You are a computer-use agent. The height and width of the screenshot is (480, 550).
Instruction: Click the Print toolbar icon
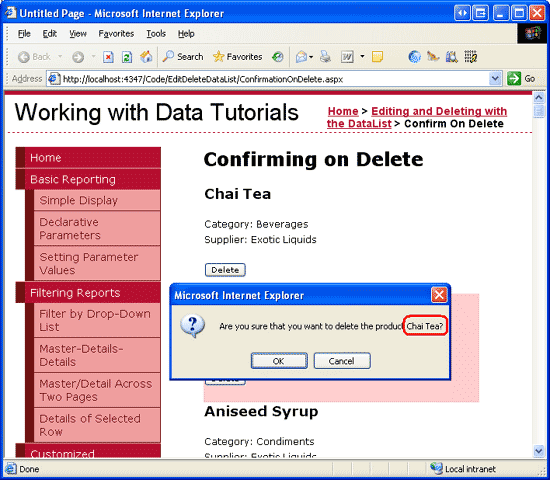click(325, 57)
